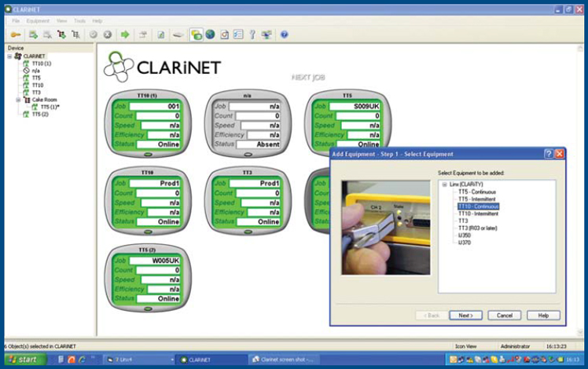Click 'Administrator' text in status bar
Image resolution: width=588 pixels, height=369 pixels.
tap(515, 346)
